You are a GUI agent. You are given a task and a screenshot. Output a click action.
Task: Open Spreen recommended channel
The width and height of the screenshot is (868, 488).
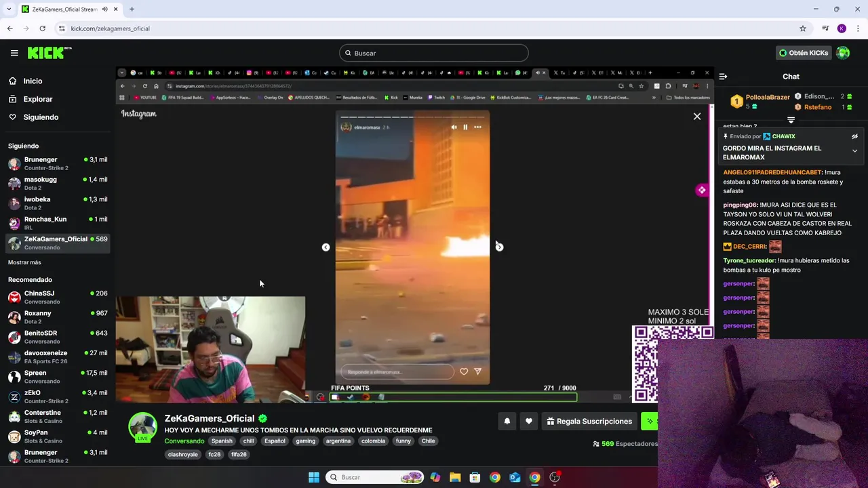click(58, 376)
